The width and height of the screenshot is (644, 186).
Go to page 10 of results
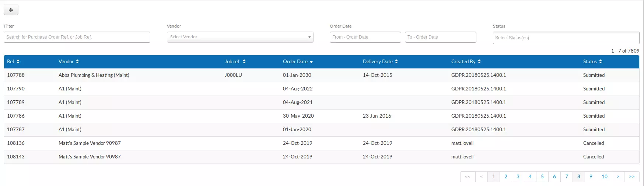click(605, 177)
